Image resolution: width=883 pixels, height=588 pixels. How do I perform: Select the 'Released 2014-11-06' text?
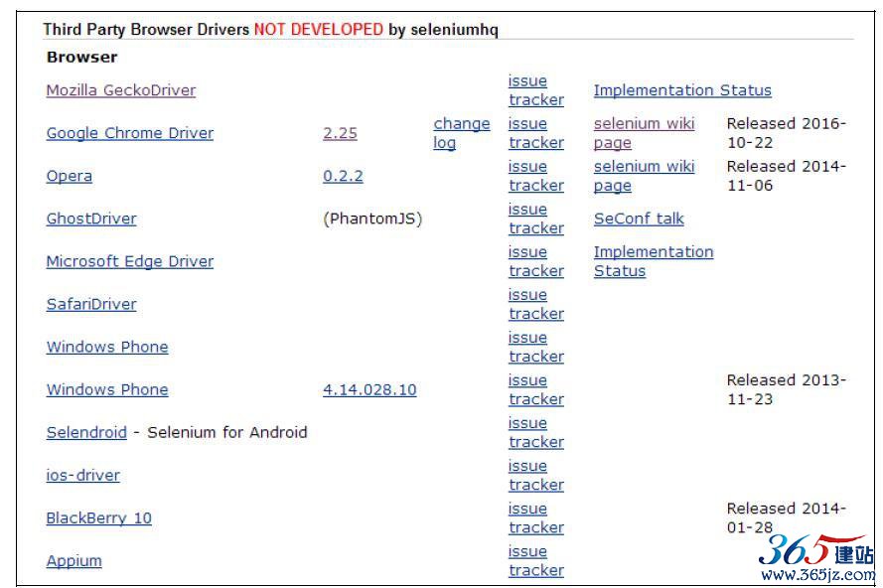[x=787, y=176]
